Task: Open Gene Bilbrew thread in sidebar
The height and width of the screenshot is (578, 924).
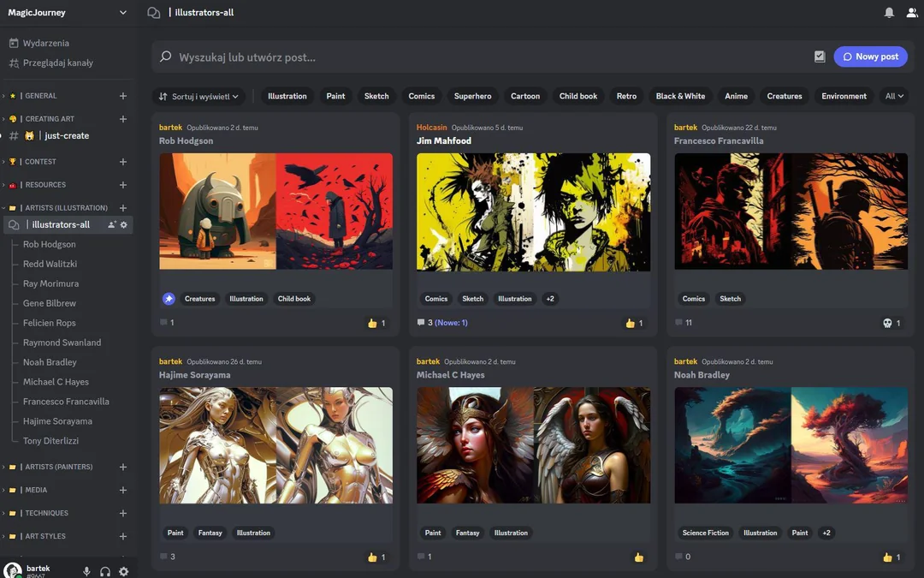Action: coord(50,303)
